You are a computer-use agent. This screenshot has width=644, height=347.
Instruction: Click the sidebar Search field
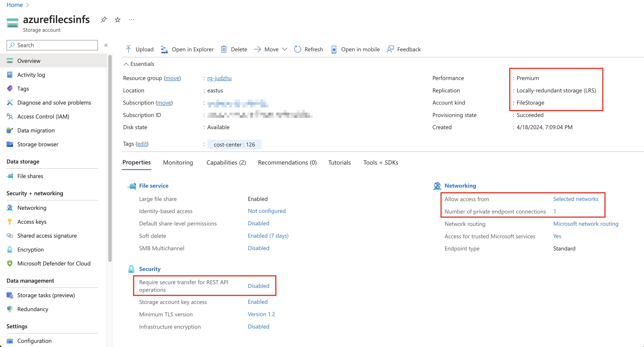52,45
